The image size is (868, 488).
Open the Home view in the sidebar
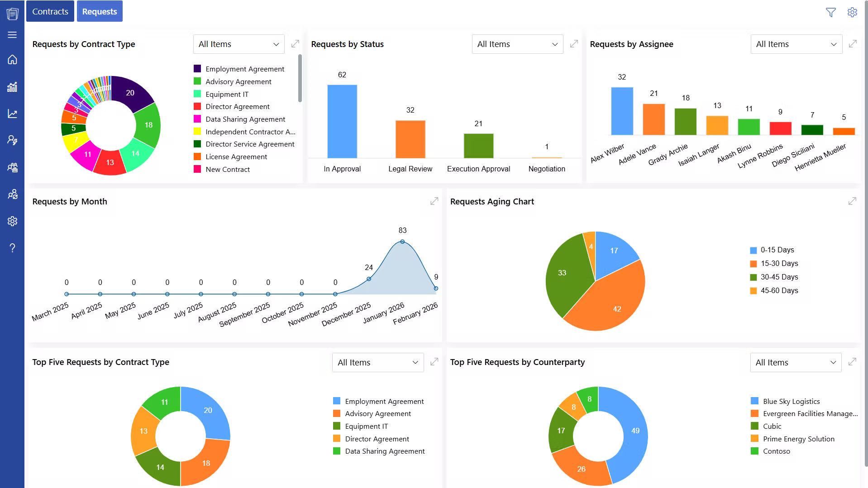[12, 60]
